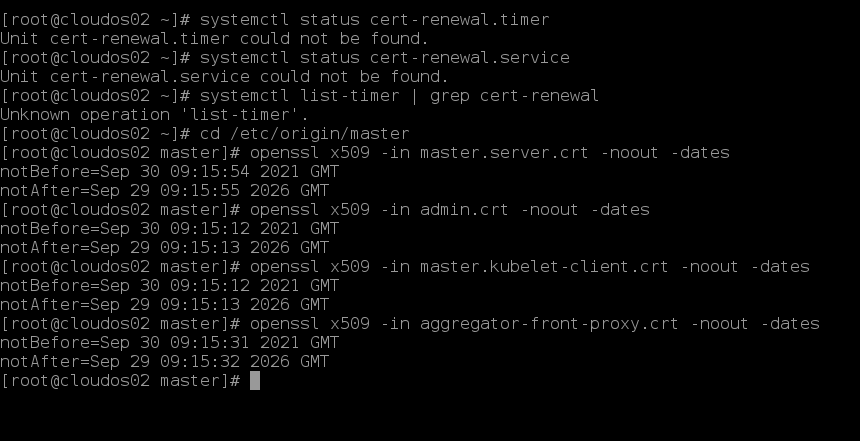This screenshot has width=860, height=441.
Task: Click the first "[root@cloudos02 ~]#" prompt at the top
Action: (94, 20)
